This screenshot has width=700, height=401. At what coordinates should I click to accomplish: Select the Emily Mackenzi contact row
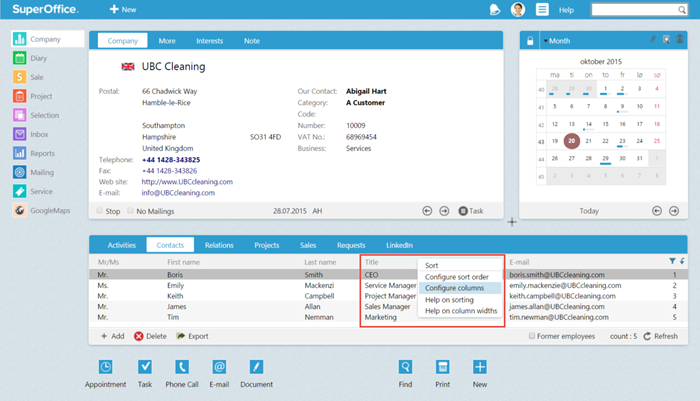click(388, 285)
